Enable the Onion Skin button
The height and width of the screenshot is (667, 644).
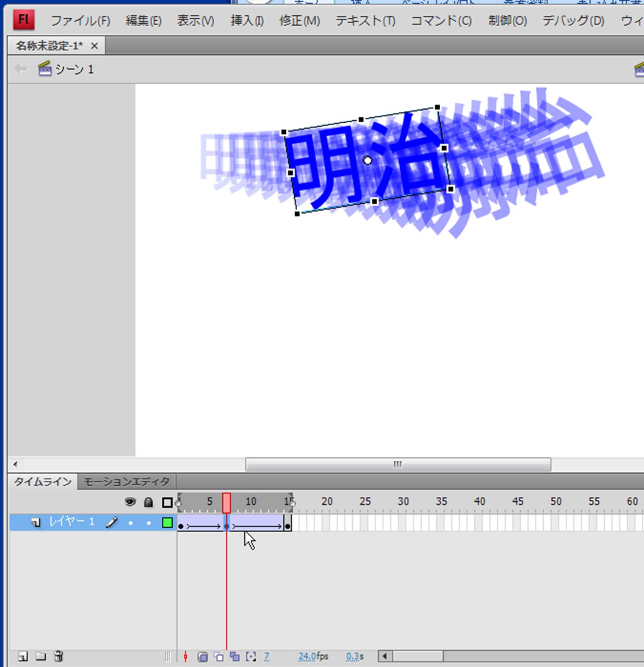(x=203, y=657)
